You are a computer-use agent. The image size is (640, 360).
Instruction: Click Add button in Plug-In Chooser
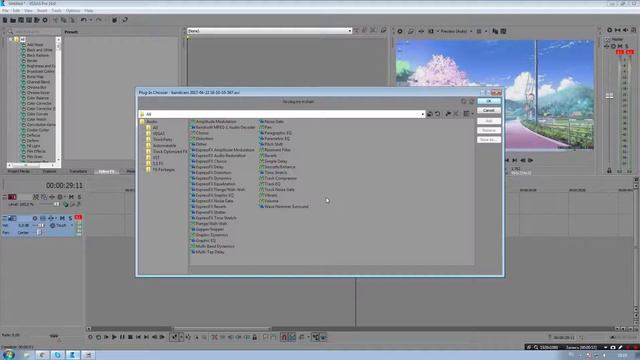(489, 121)
